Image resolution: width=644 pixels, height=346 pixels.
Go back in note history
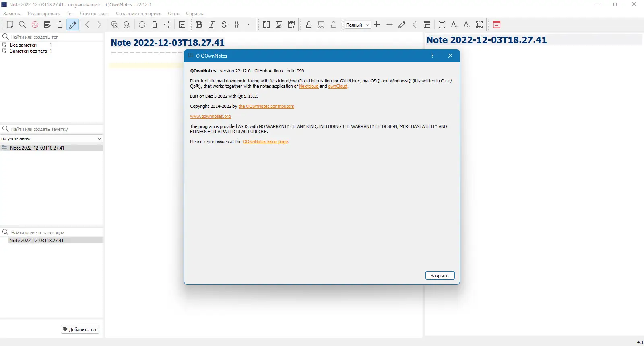[x=87, y=25]
